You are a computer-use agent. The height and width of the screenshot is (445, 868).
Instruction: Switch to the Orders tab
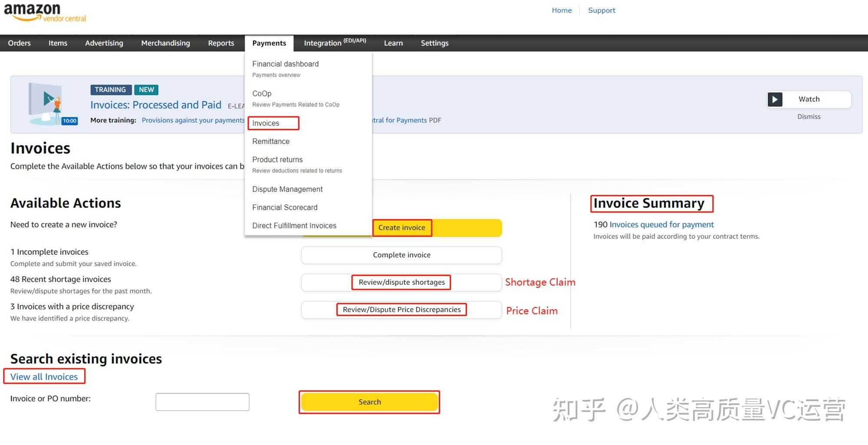pos(19,43)
